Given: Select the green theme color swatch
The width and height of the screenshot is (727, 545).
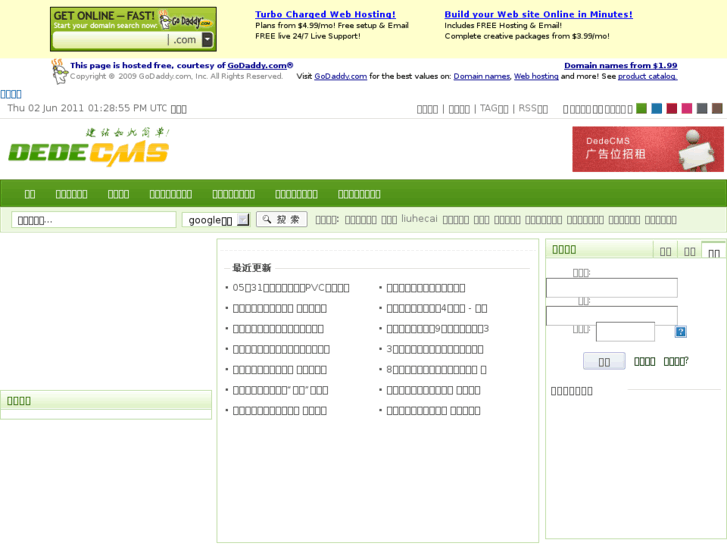Looking at the screenshot, I should click(641, 109).
